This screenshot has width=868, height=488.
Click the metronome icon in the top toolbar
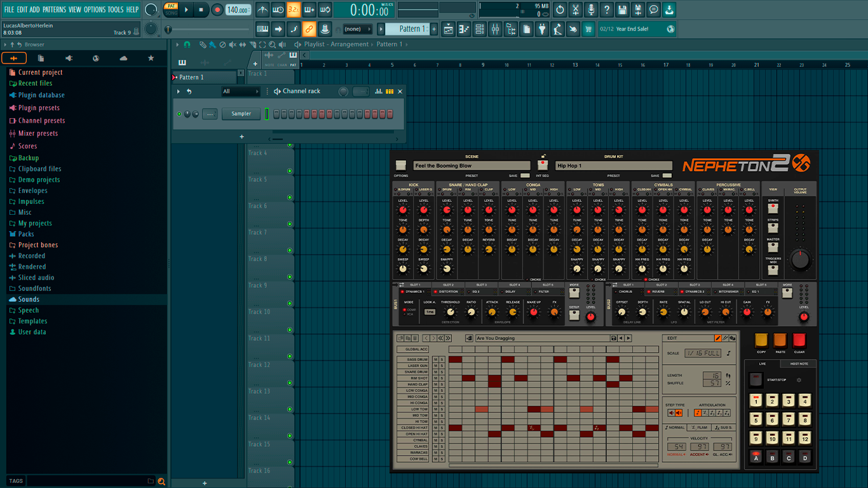point(262,10)
